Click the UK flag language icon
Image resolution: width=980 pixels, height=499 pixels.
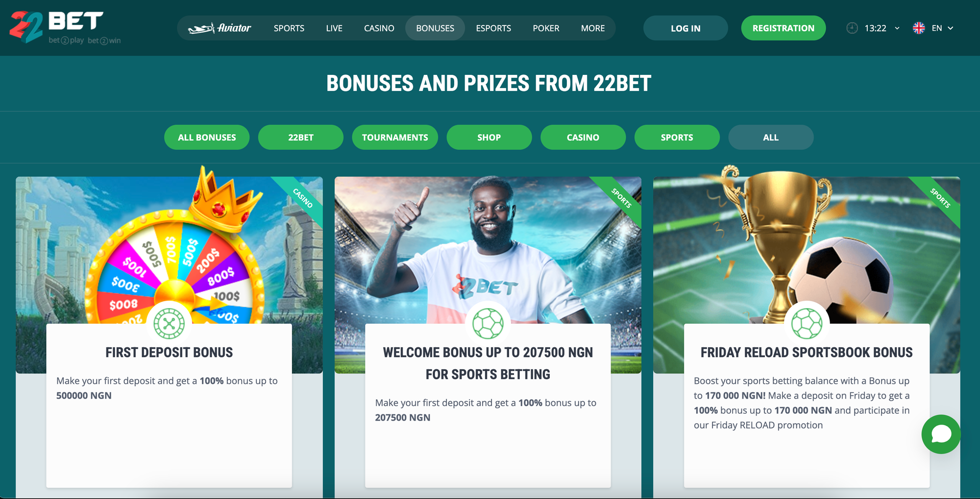[x=919, y=28]
